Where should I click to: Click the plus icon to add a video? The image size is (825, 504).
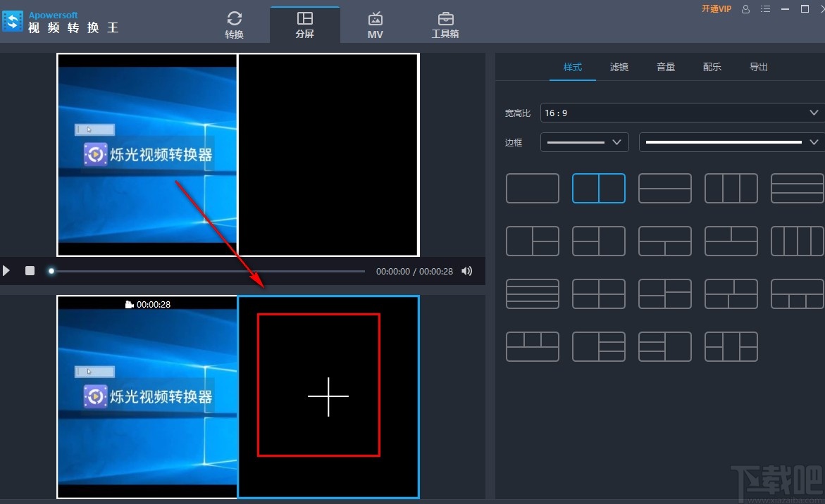click(328, 396)
